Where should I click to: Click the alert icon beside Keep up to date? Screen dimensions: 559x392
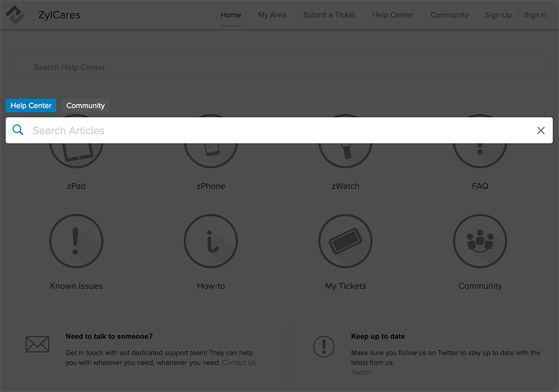point(324,347)
